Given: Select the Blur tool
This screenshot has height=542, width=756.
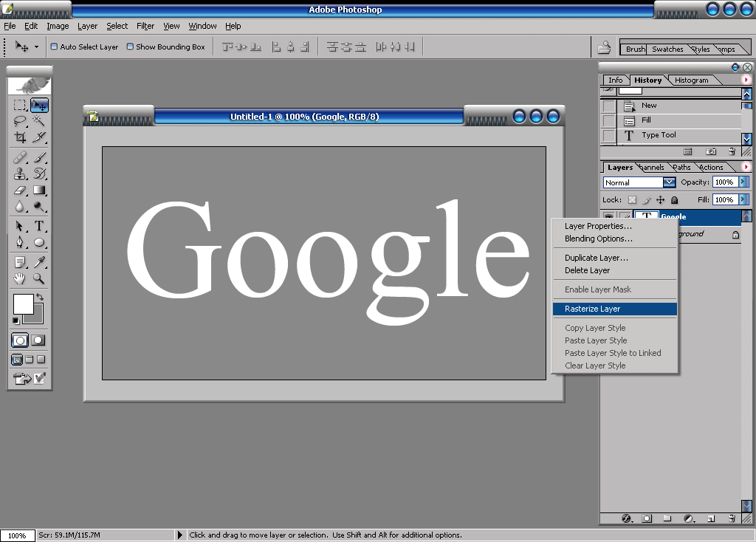Looking at the screenshot, I should (20, 206).
